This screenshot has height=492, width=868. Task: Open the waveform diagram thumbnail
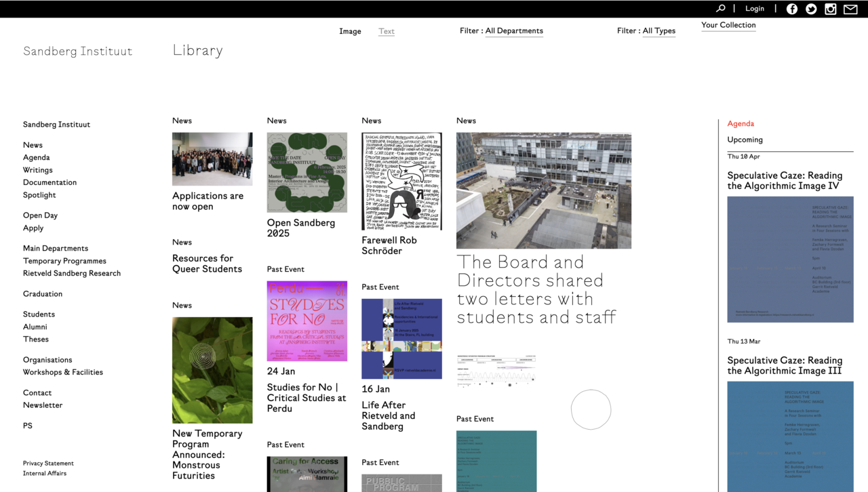click(496, 371)
